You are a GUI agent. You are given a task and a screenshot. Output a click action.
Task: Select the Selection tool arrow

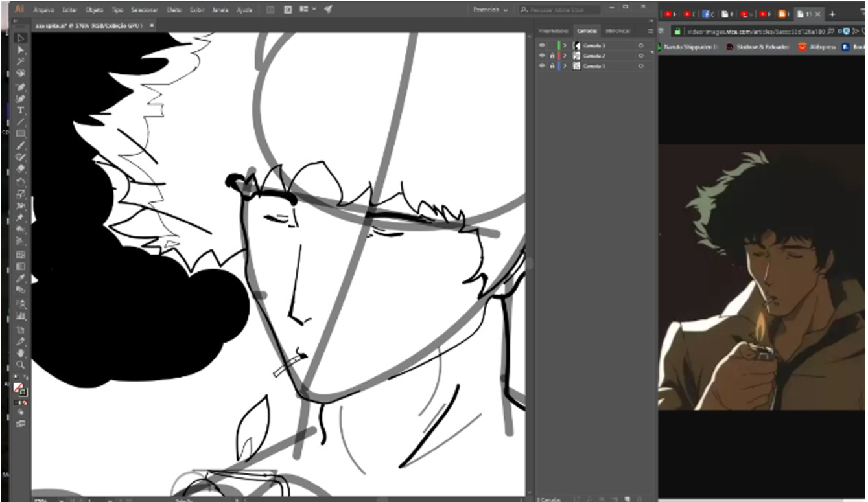tap(21, 38)
